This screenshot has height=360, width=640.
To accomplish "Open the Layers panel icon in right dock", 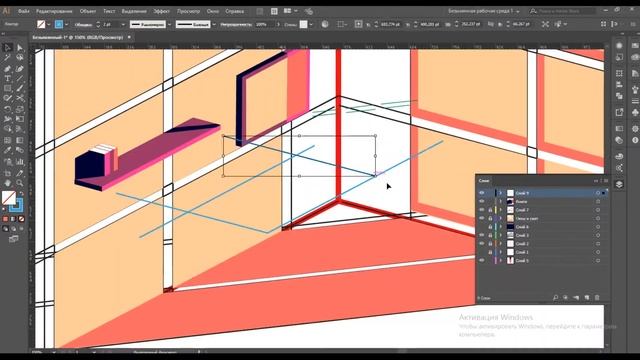I will [x=619, y=184].
